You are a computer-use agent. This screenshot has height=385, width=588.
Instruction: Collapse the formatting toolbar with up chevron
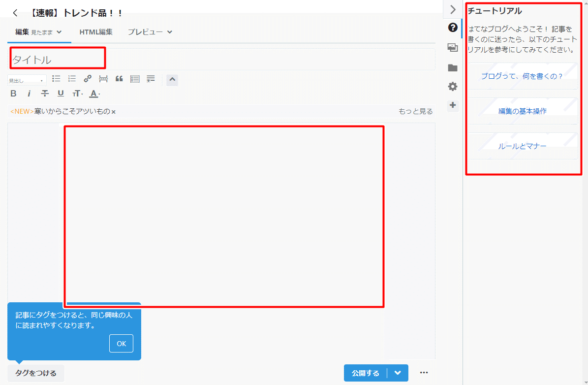point(172,80)
